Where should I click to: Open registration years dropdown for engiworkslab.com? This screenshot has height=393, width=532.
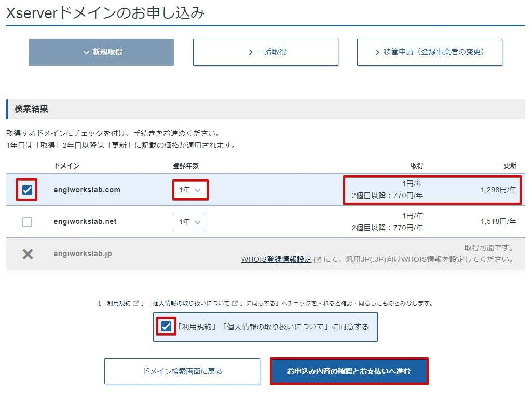tap(190, 190)
